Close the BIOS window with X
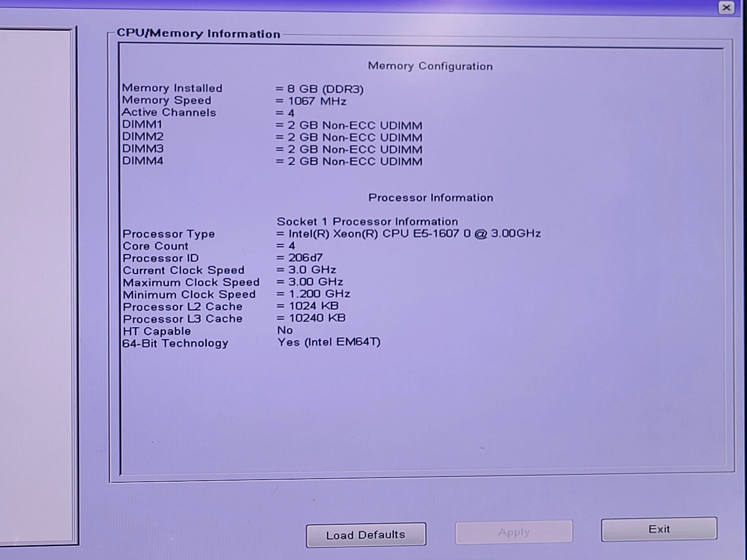747x560 pixels. 726,8
